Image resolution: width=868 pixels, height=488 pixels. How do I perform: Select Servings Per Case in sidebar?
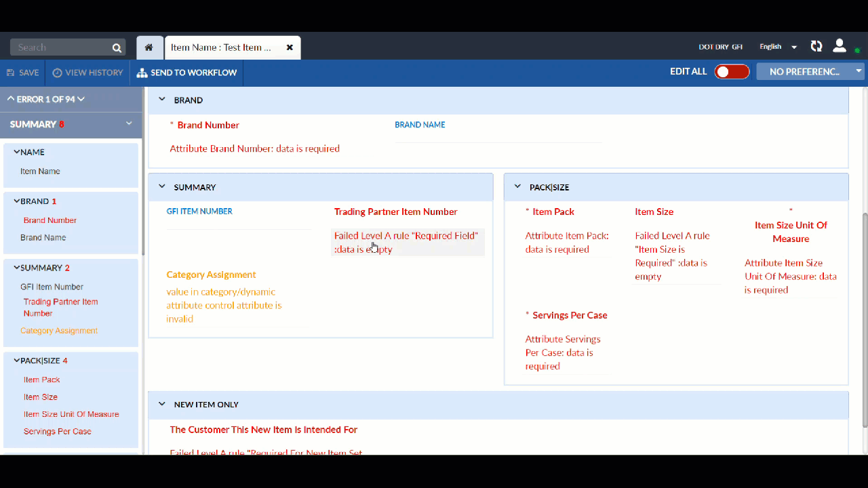click(58, 431)
